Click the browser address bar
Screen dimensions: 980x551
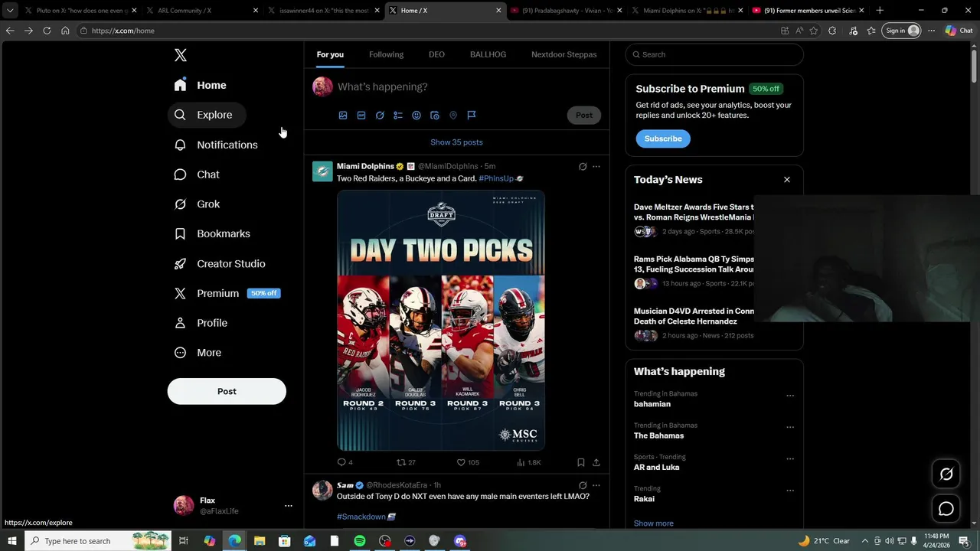tap(429, 31)
